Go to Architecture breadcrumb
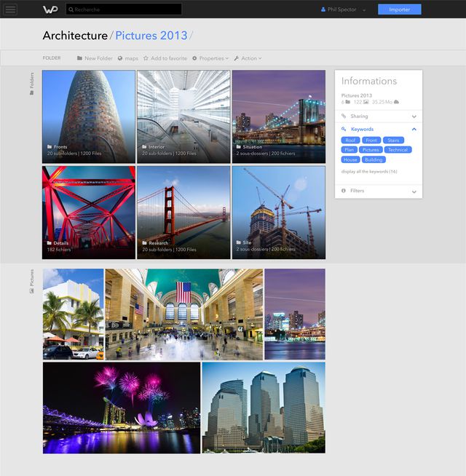 coord(75,36)
